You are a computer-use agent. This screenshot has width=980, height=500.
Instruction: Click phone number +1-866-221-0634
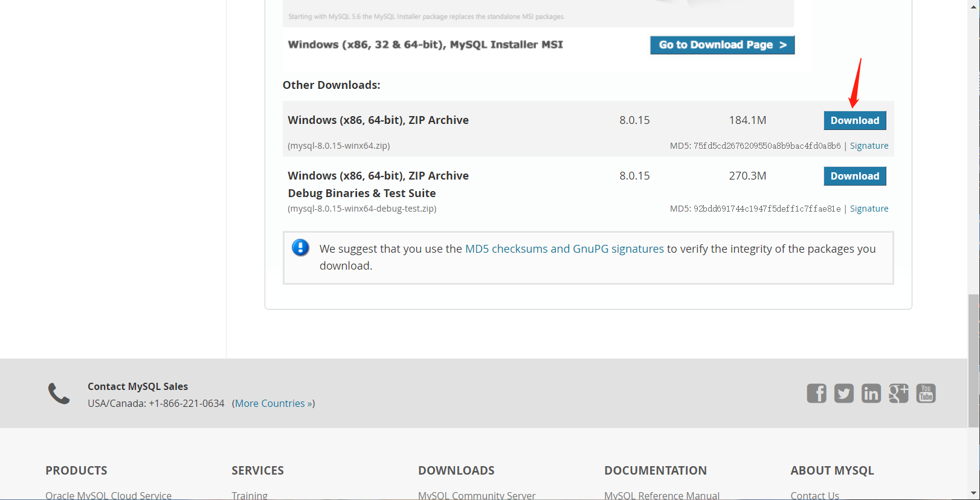187,403
